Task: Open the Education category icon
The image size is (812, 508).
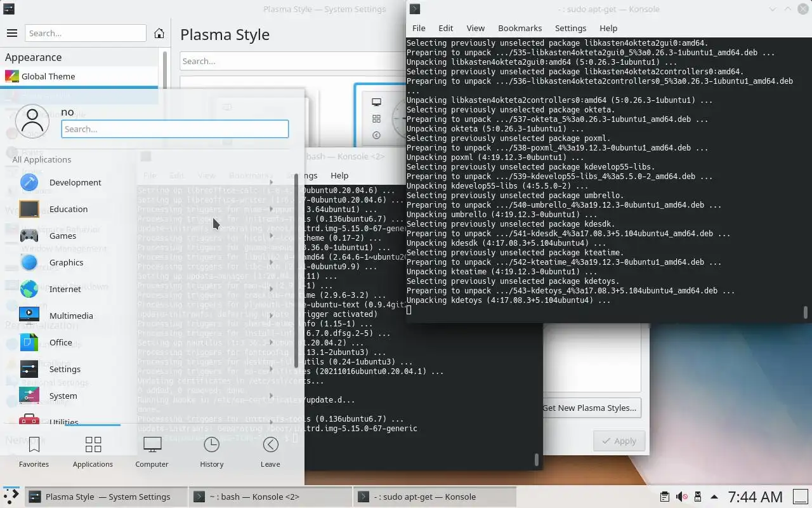Action: (29, 209)
